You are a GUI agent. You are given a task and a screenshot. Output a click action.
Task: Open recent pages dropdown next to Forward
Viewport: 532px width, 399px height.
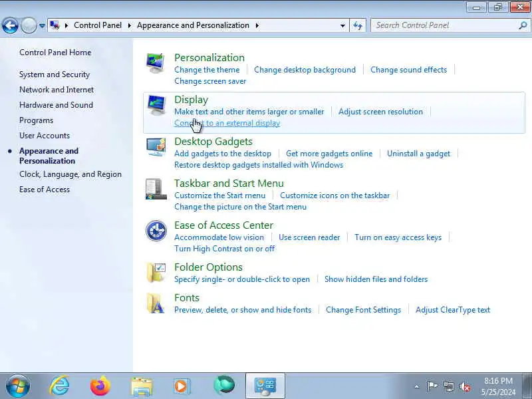(x=42, y=25)
